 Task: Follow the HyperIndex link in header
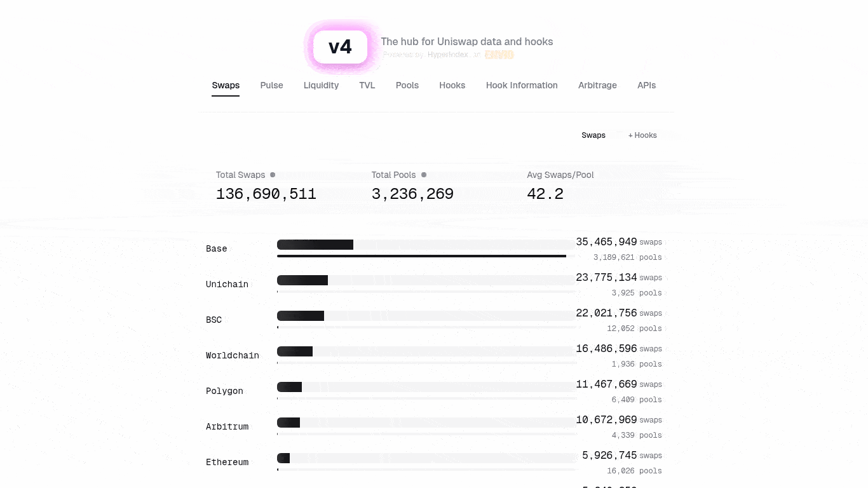pyautogui.click(x=447, y=55)
